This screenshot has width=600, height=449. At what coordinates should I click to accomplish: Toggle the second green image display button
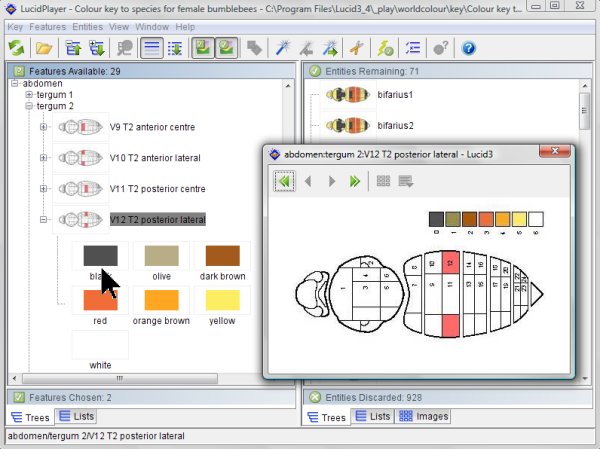pyautogui.click(x=226, y=48)
